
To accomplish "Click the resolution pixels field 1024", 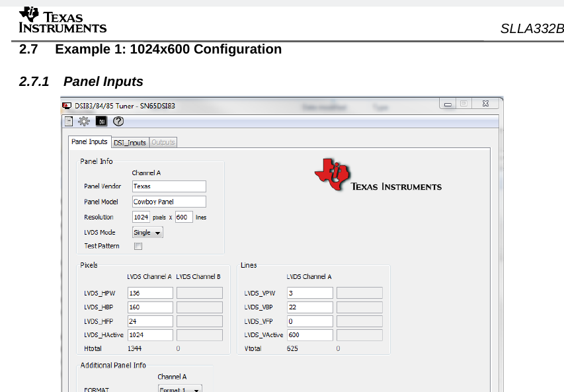I will point(141,217).
